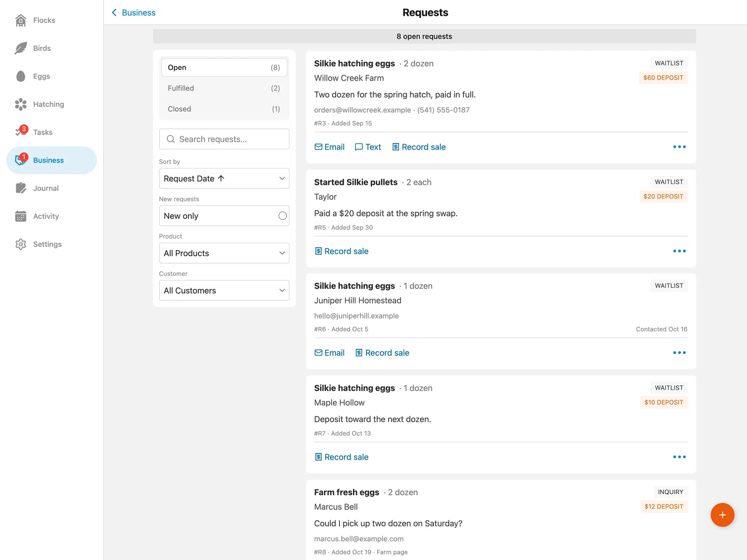Image resolution: width=747 pixels, height=560 pixels.
Task: Show Open requests filter
Action: pos(224,67)
